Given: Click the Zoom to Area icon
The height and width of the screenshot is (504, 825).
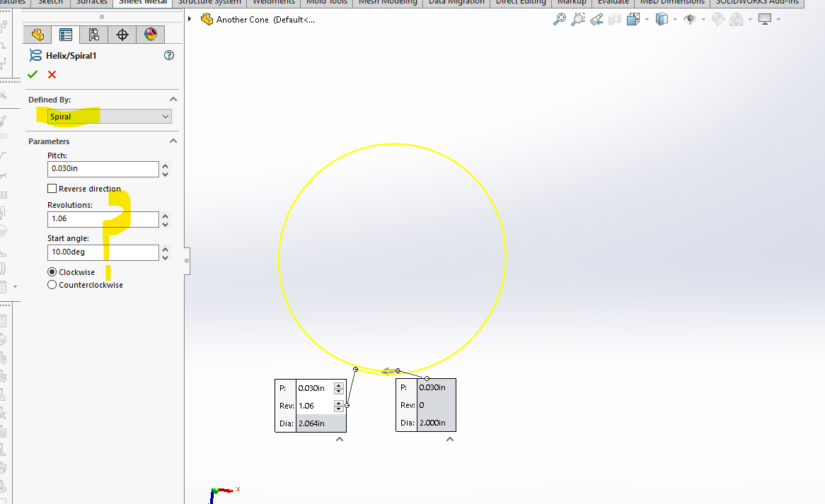Looking at the screenshot, I should pos(578,19).
